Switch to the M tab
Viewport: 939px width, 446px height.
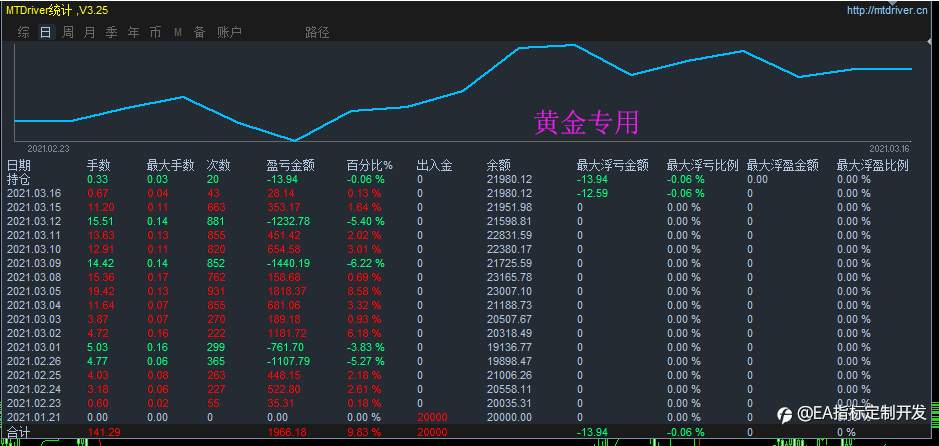tap(178, 32)
